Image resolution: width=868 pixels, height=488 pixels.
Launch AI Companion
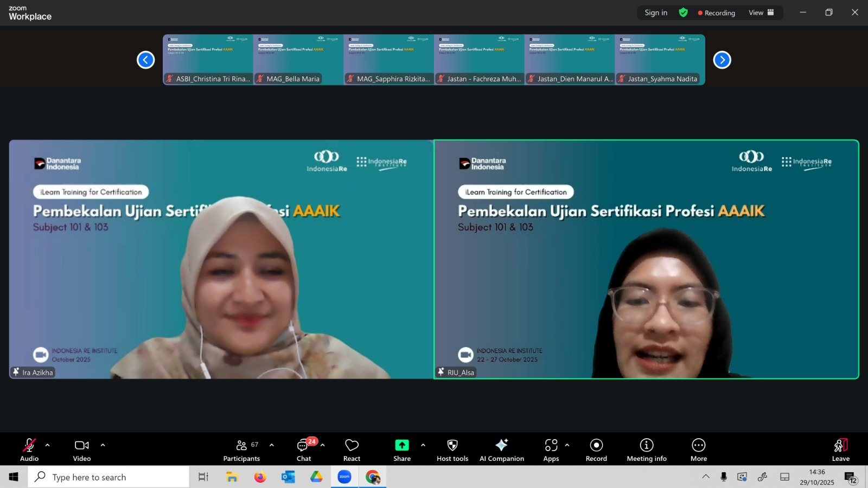click(x=501, y=450)
